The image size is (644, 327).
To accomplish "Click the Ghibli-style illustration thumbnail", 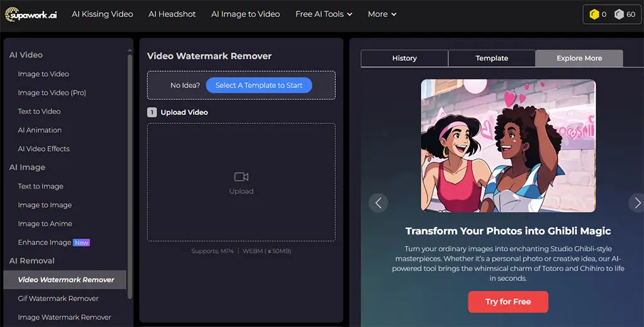I will point(508,146).
